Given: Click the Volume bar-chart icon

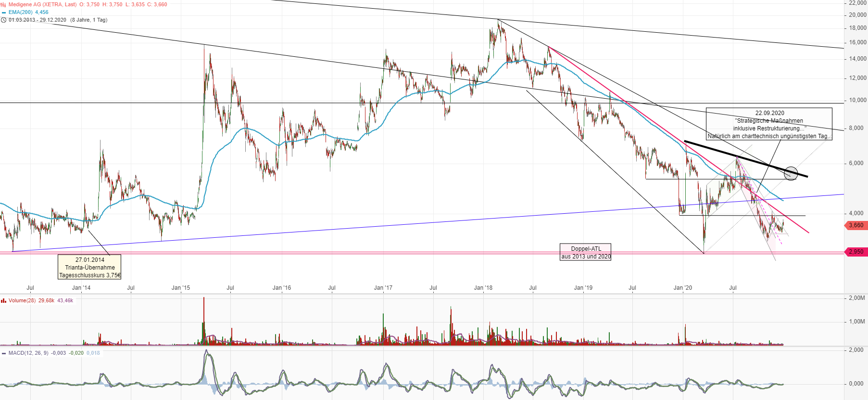Looking at the screenshot, I should [x=3, y=300].
